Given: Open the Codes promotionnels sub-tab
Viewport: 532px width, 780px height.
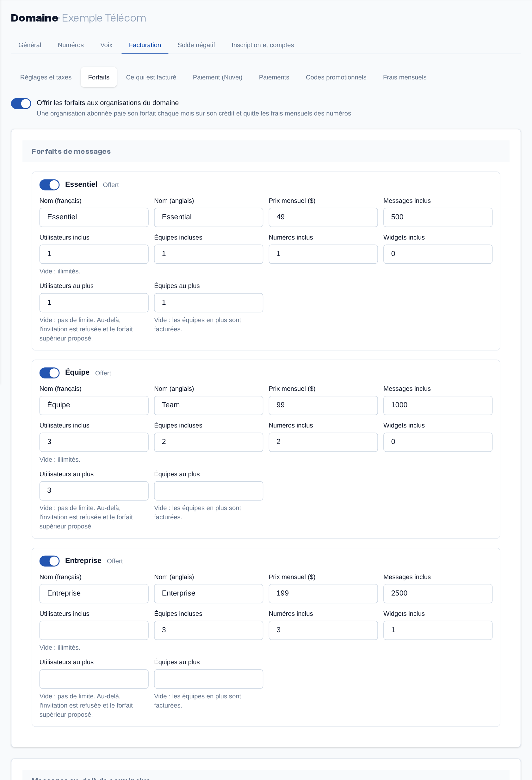Looking at the screenshot, I should pyautogui.click(x=336, y=77).
